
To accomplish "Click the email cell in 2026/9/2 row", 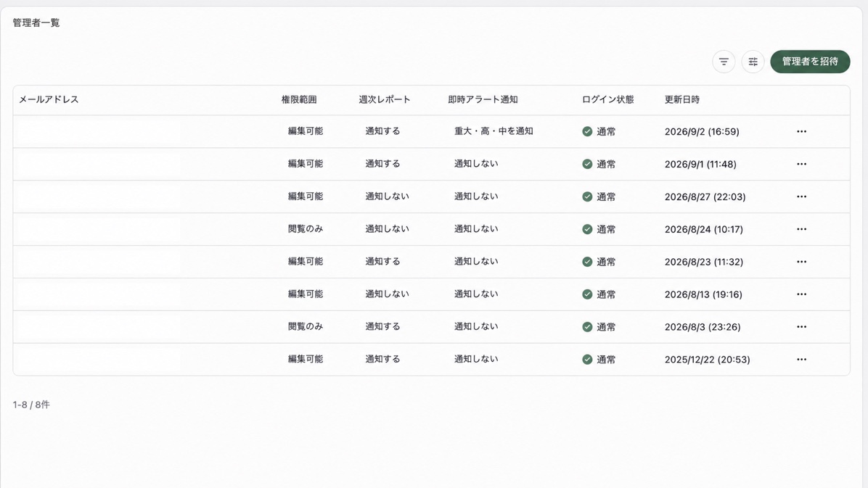I will point(99,132).
